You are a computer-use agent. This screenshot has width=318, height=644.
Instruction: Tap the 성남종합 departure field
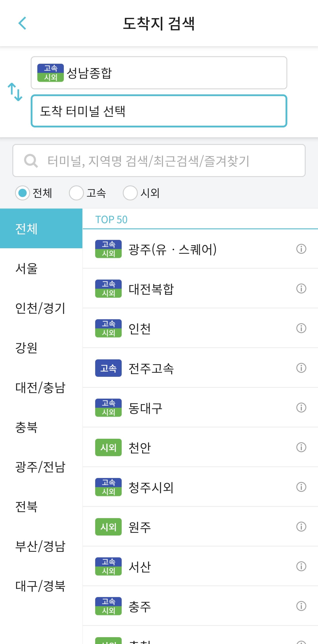159,73
